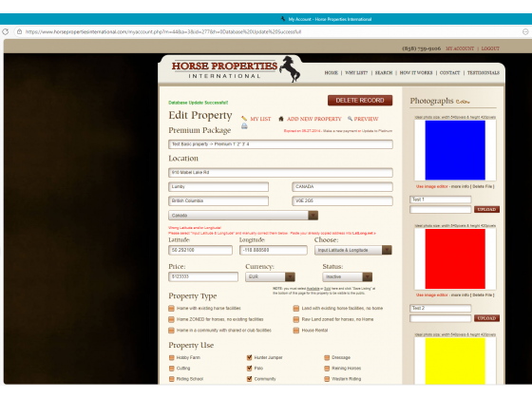Check Land with existing horse facilities, no home
532x399 pixels.
click(296, 309)
